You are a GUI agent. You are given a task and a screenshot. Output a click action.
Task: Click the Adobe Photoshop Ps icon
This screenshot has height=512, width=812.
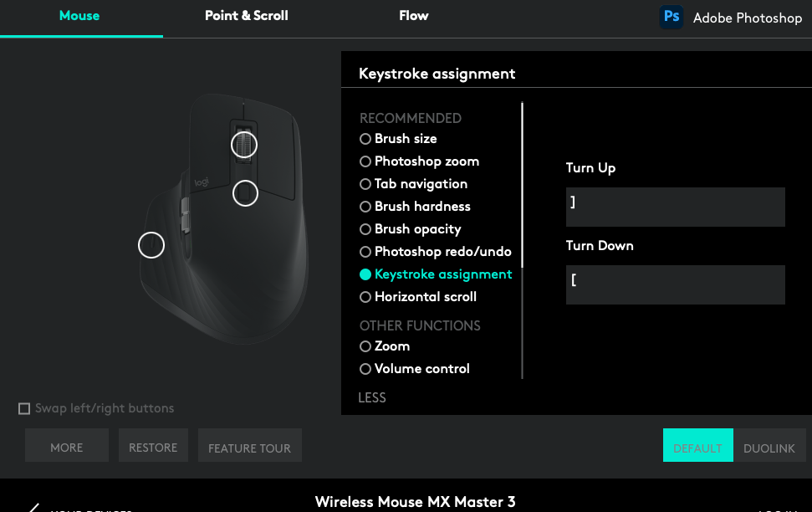tap(672, 17)
